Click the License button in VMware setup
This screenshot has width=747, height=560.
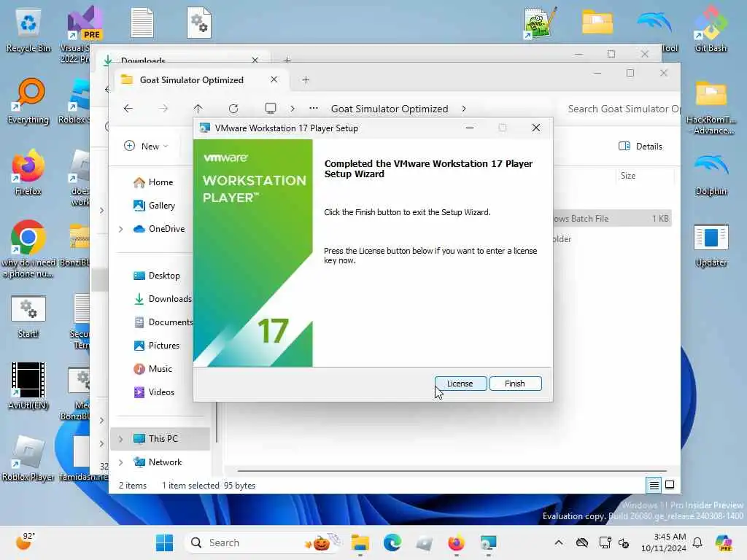(x=460, y=384)
